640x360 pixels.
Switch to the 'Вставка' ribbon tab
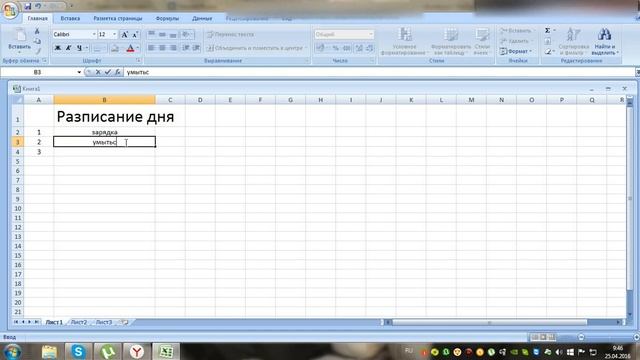point(70,18)
